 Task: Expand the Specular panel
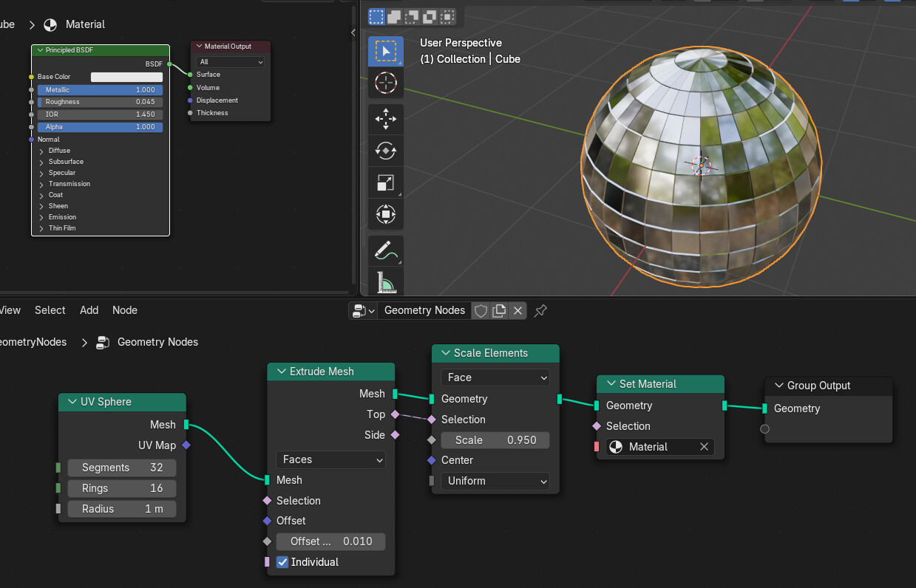pyautogui.click(x=41, y=173)
